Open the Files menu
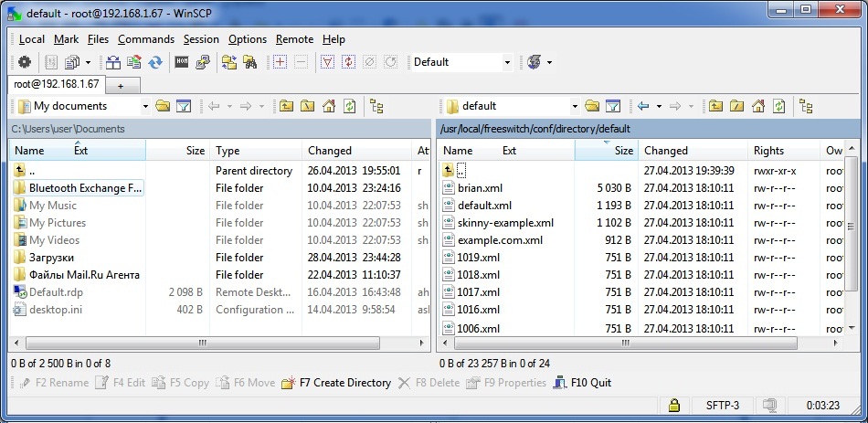Screen dimensions: 868x423 tap(98, 39)
